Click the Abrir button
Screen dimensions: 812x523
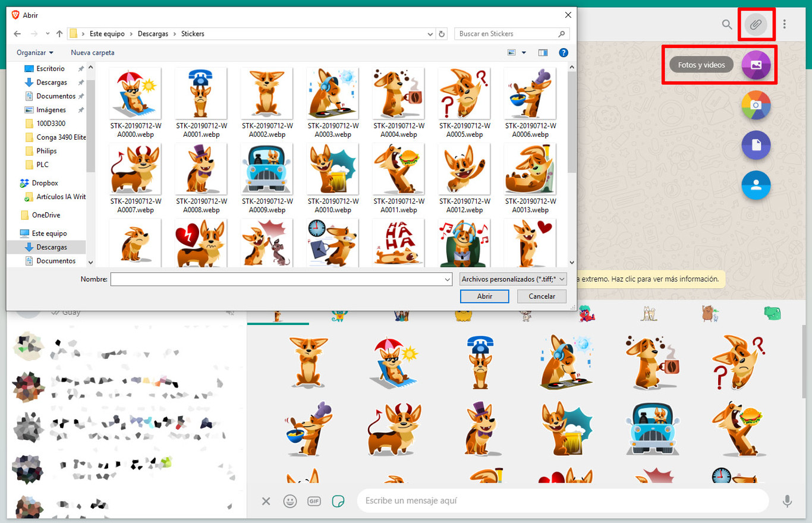[484, 296]
